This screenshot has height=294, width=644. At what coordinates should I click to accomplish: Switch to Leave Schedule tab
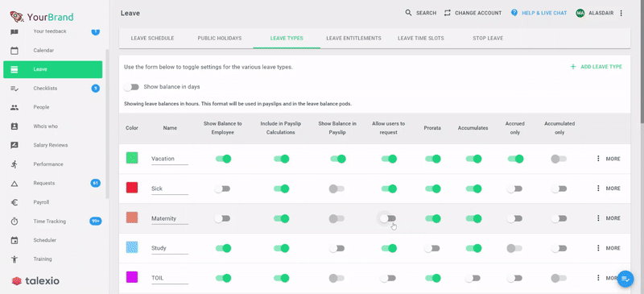click(x=152, y=38)
